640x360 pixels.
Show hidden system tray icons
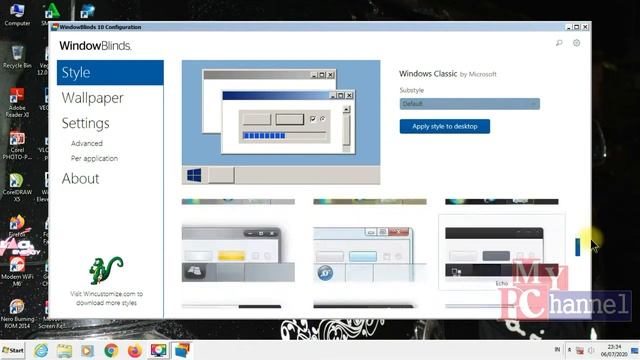tap(569, 350)
